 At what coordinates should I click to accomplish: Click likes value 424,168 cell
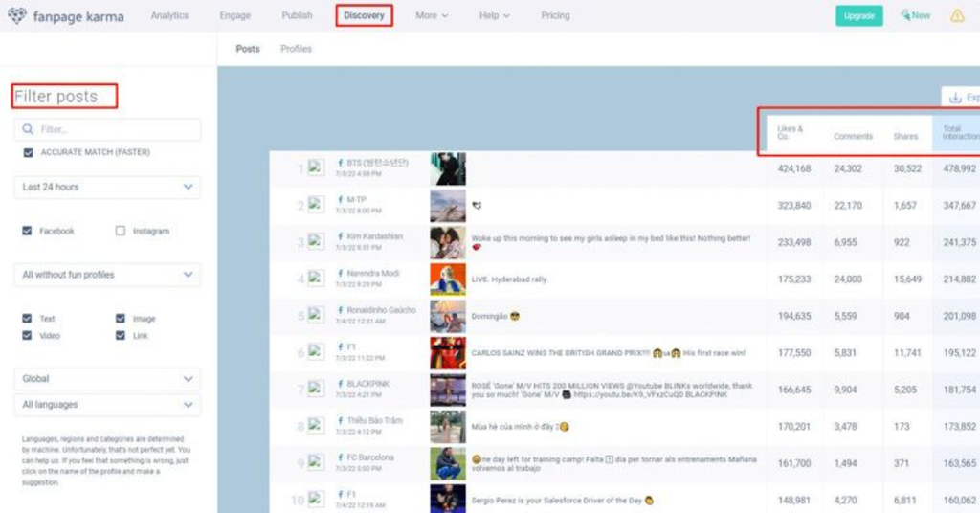[793, 168]
